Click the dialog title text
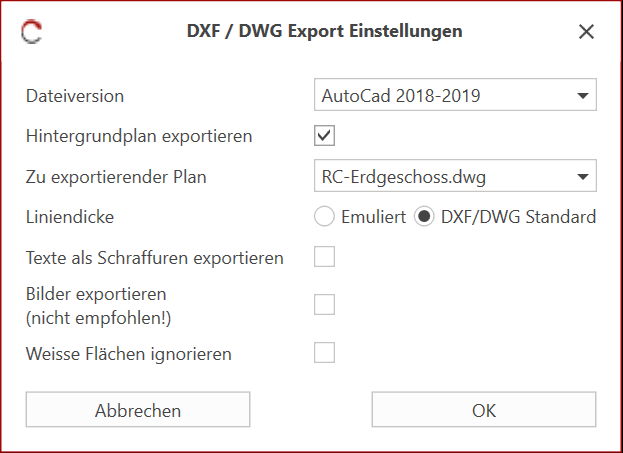 324,32
